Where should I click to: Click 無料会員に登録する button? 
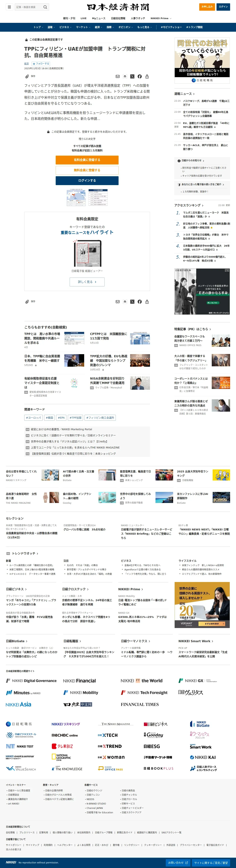coord(87,170)
